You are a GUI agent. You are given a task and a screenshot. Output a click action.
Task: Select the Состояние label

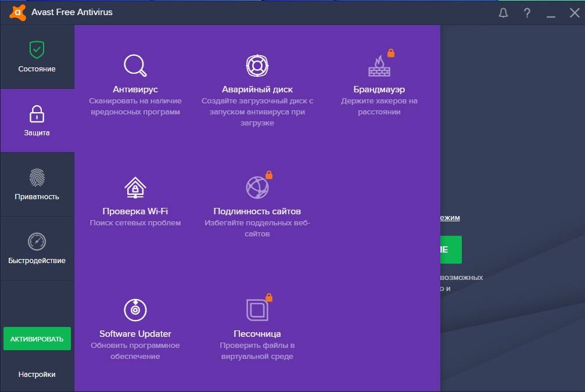tap(37, 69)
